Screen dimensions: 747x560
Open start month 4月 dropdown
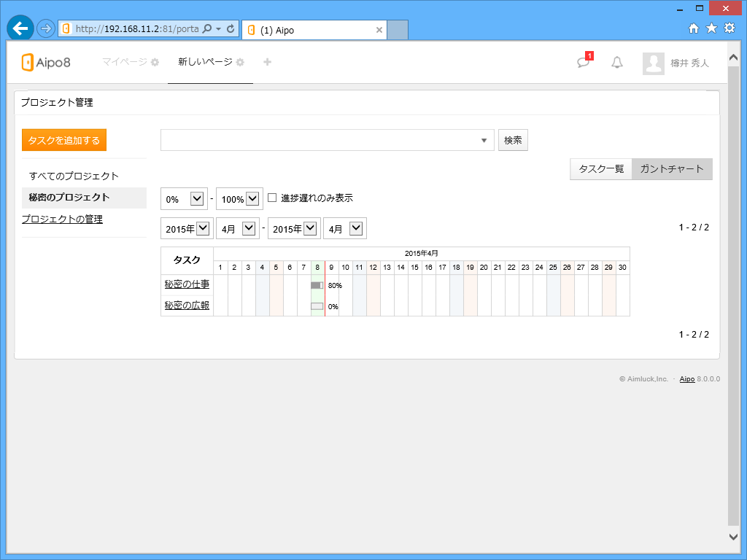[x=238, y=228]
